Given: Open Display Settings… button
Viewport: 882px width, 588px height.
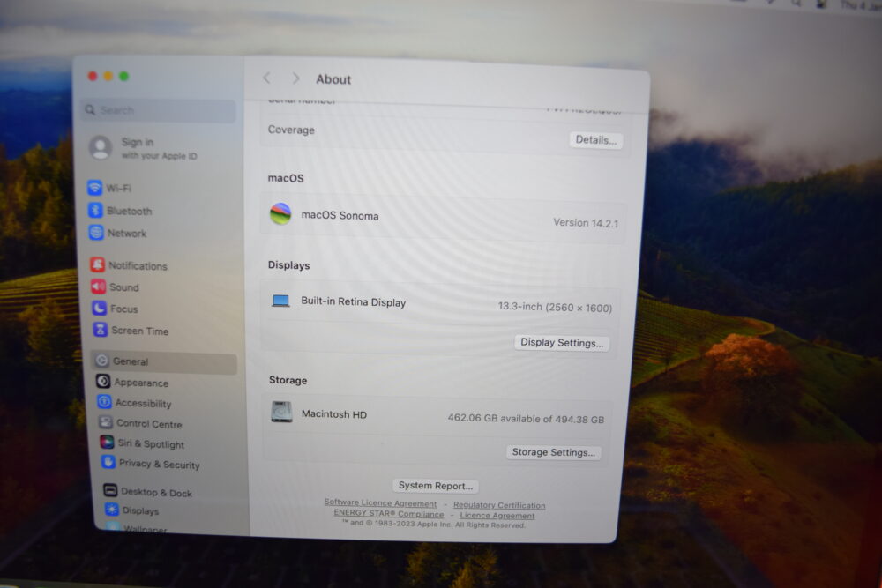Looking at the screenshot, I should click(x=562, y=342).
